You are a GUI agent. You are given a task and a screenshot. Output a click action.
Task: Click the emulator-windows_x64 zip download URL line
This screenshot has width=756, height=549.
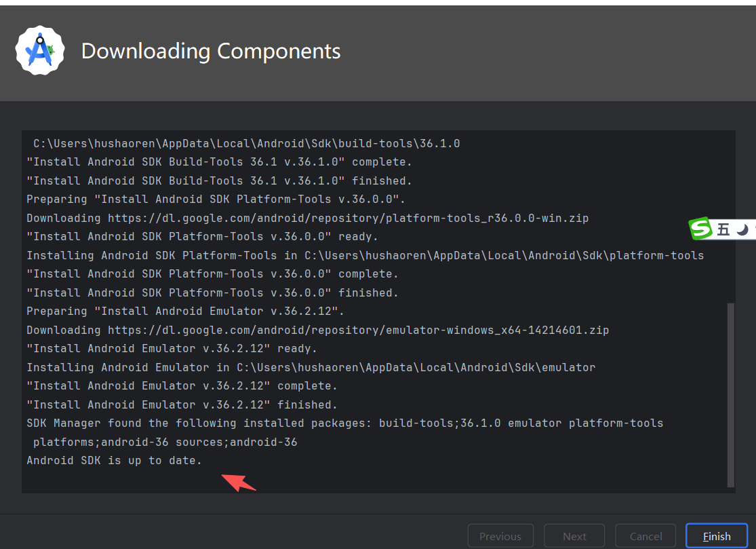[x=317, y=330]
